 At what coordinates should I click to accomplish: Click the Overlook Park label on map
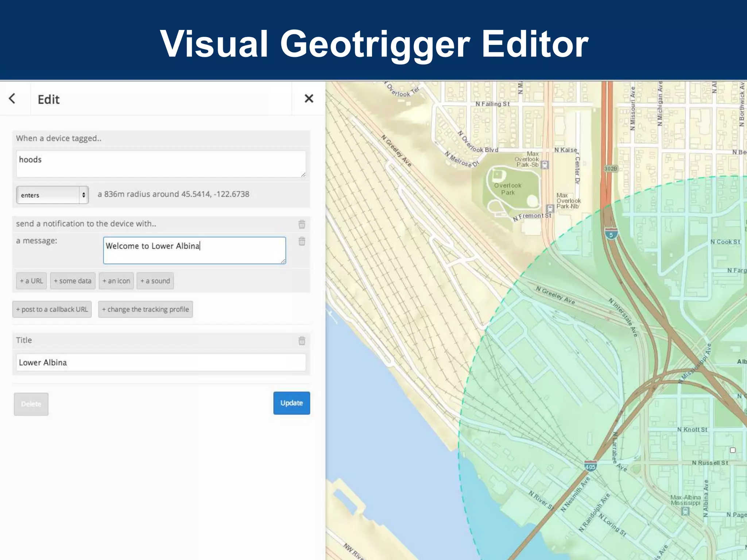click(508, 189)
